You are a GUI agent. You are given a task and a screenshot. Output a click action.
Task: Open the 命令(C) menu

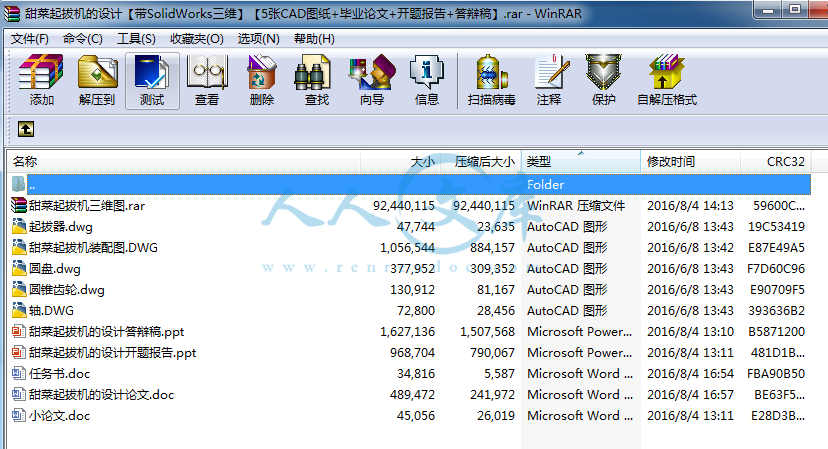pos(82,39)
